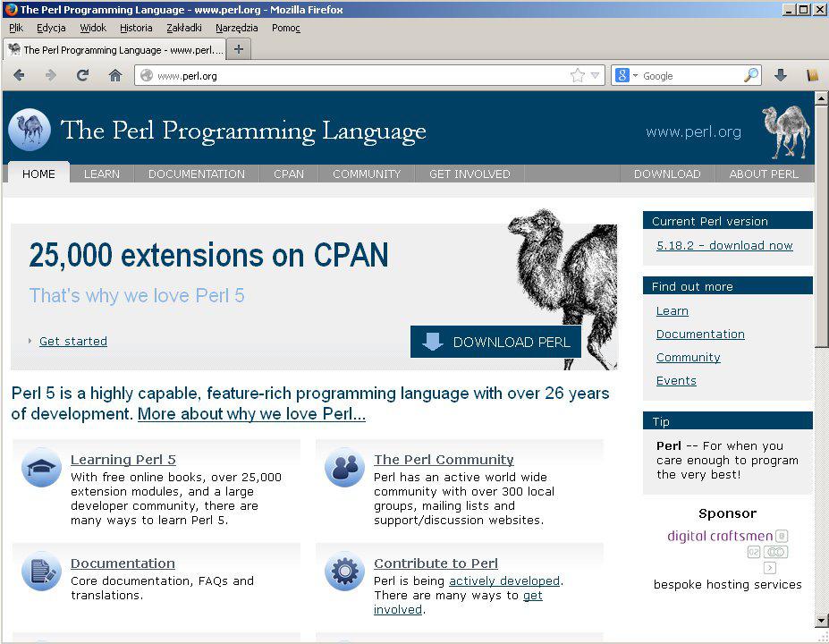Go back with the back arrow button
Viewport: 829px width, 644px height.
click(19, 76)
